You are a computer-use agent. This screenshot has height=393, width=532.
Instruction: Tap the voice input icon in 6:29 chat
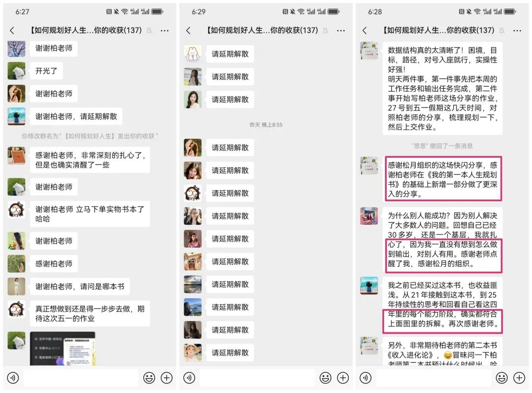(x=189, y=378)
